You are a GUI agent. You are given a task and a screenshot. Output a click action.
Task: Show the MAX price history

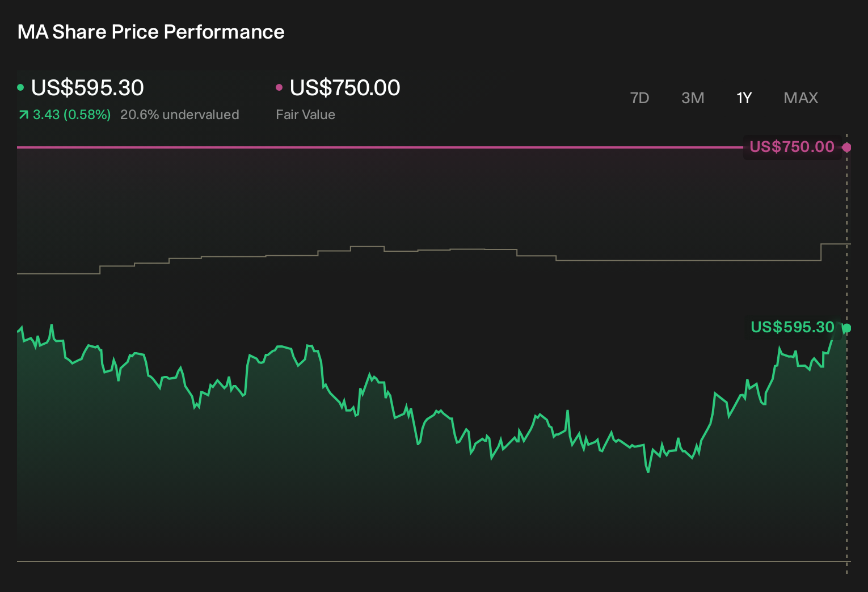pos(800,98)
